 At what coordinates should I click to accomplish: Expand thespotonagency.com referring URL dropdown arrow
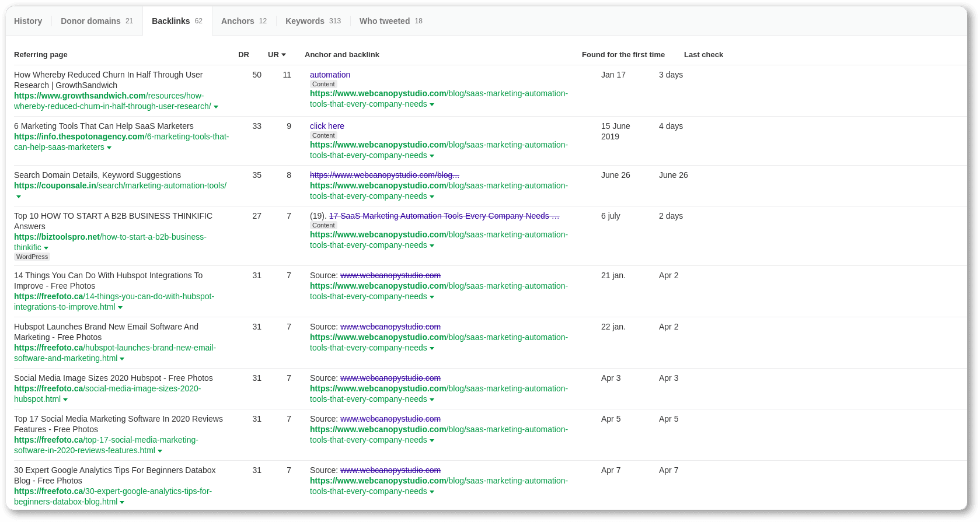(109, 148)
